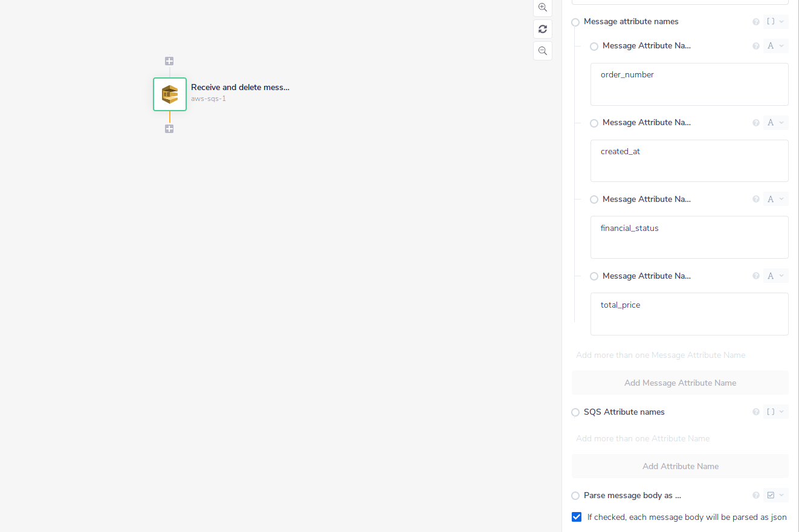Viewport: 799px width, 532px height.
Task: Toggle the radio circle for SQS Attribute names
Action: pos(575,413)
